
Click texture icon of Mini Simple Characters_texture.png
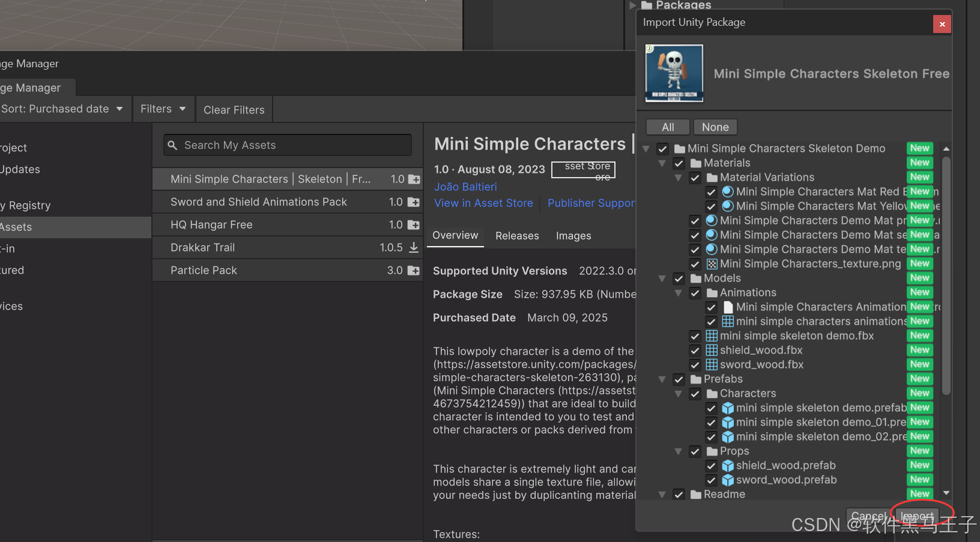(712, 263)
